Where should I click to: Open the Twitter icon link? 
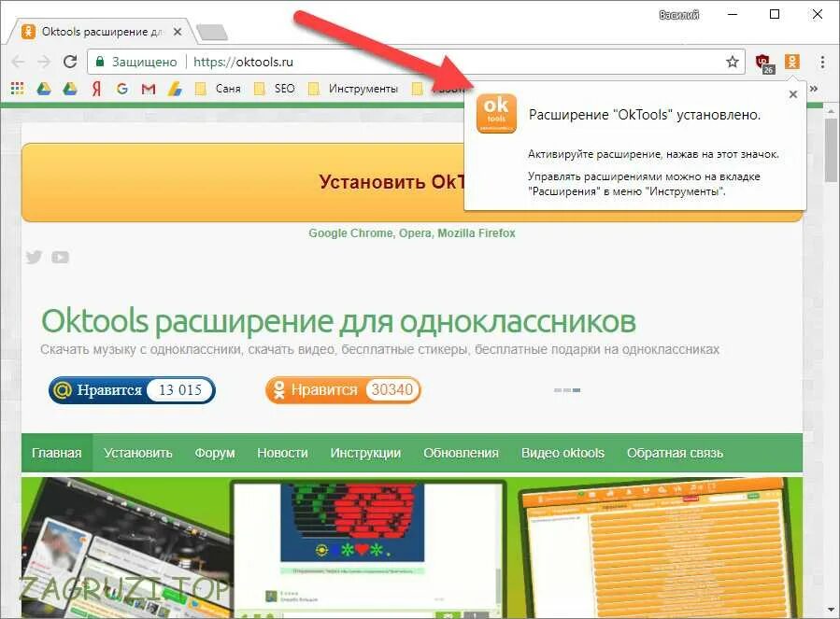tap(34, 258)
